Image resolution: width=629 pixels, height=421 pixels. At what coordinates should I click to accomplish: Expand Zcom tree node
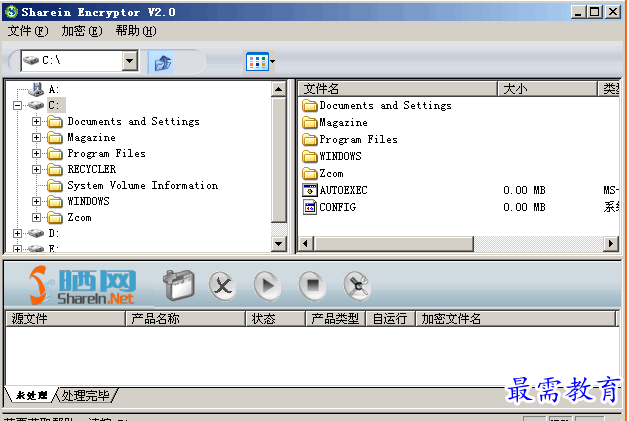tap(36, 217)
